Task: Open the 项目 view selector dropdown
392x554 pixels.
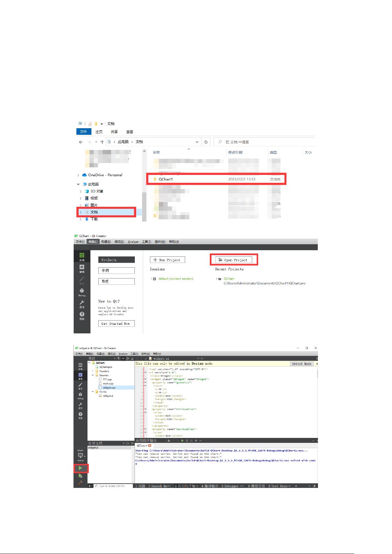Action: point(114,358)
